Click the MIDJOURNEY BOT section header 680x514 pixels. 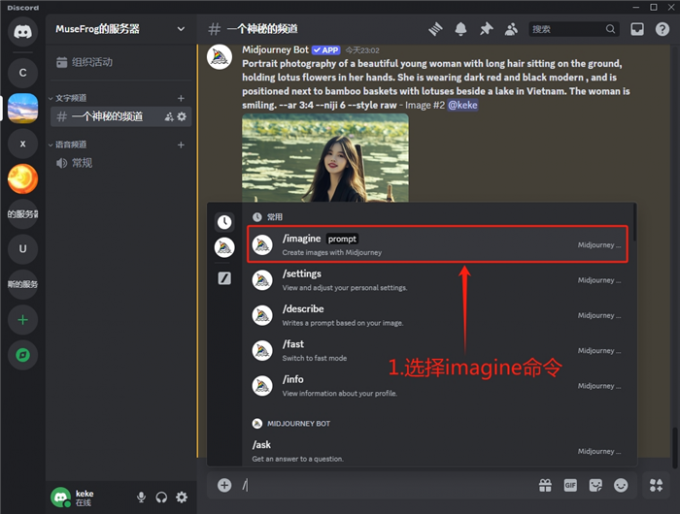click(291, 423)
